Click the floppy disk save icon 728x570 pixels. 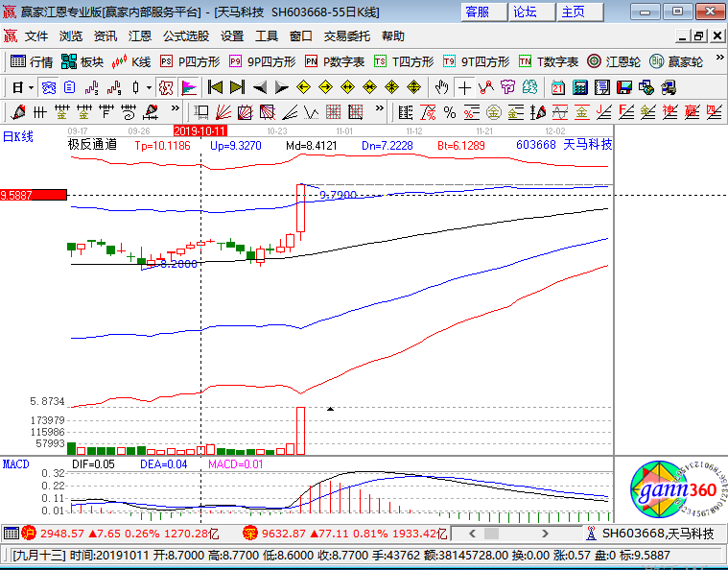[x=624, y=87]
